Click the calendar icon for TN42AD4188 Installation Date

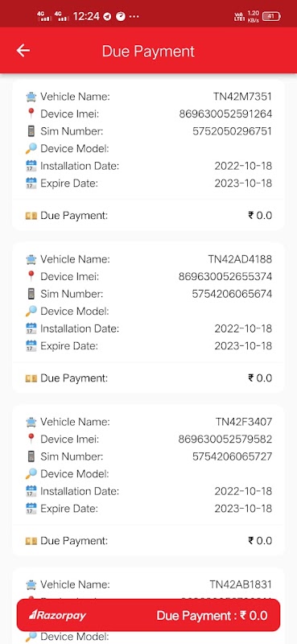(x=31, y=328)
